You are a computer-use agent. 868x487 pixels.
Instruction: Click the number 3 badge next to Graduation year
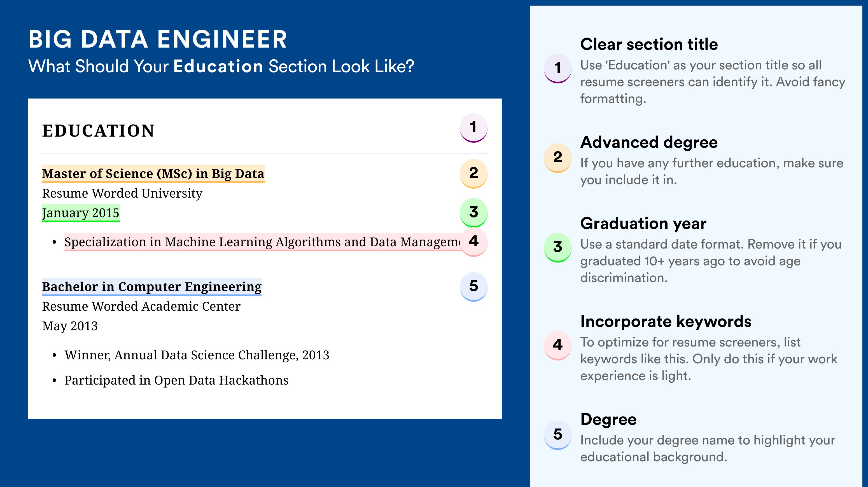click(x=558, y=247)
